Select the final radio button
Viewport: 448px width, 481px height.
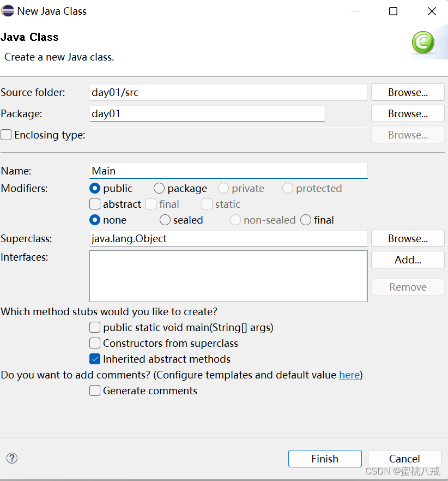(x=306, y=220)
